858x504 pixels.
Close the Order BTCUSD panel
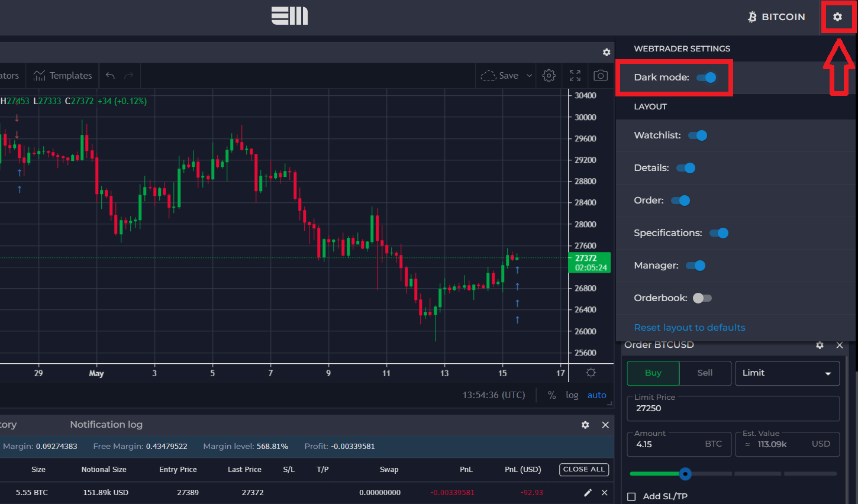click(x=839, y=345)
